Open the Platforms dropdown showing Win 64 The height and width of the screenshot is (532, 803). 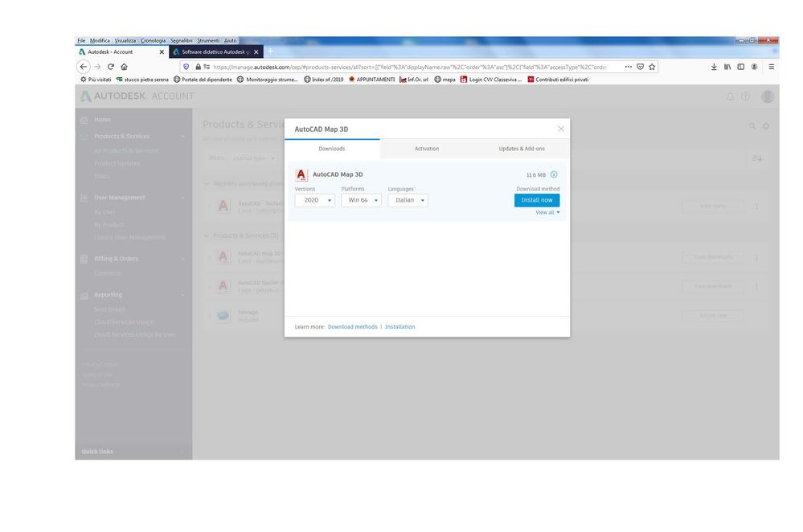[361, 200]
